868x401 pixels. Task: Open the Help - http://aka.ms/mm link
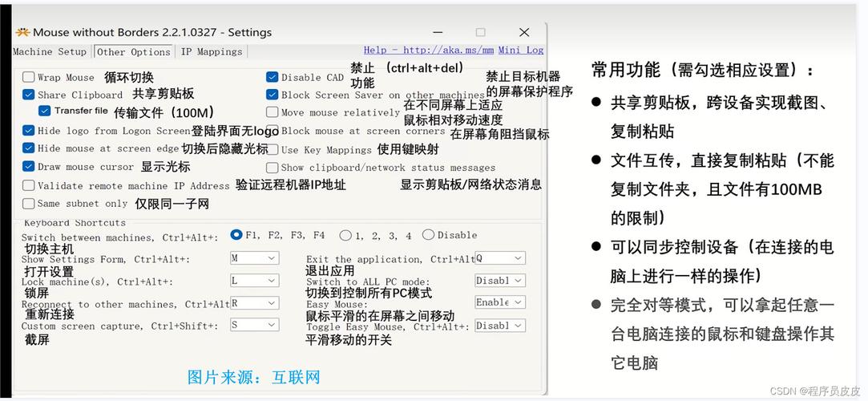click(x=429, y=51)
